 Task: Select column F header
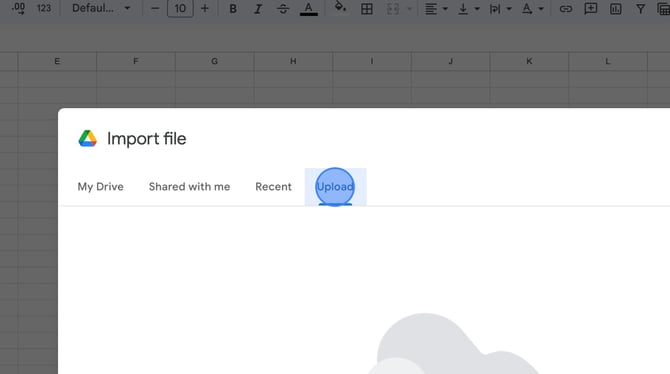pos(136,61)
